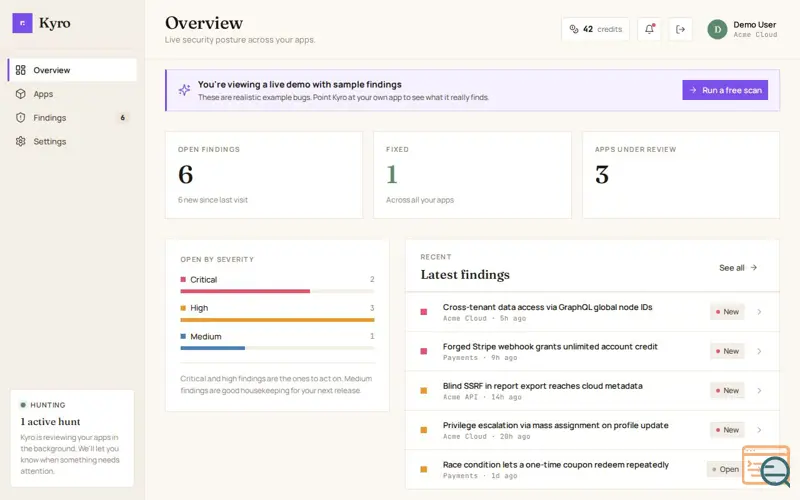Open the Apps sidebar item
800x500 pixels.
[72, 94]
